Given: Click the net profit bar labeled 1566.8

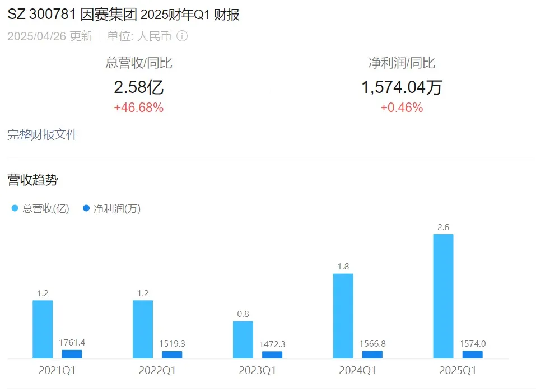Looking at the screenshot, I should pos(372,354).
